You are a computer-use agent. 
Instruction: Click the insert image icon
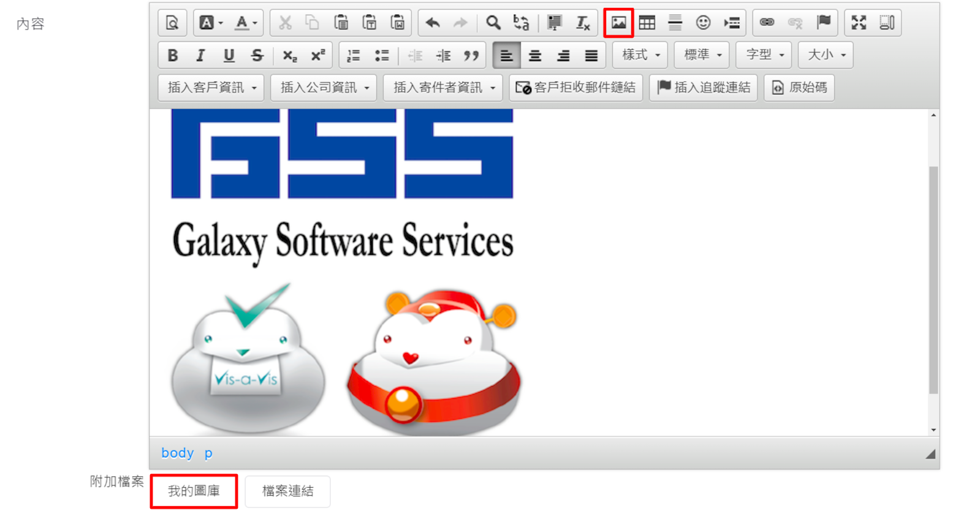tap(618, 23)
